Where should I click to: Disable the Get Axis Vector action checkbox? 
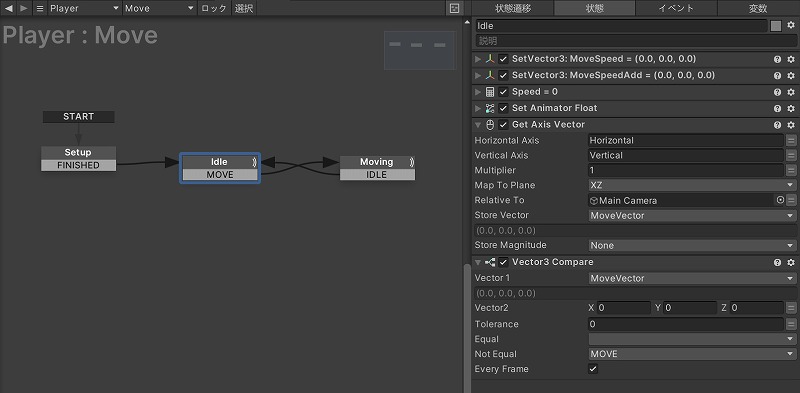pos(504,125)
